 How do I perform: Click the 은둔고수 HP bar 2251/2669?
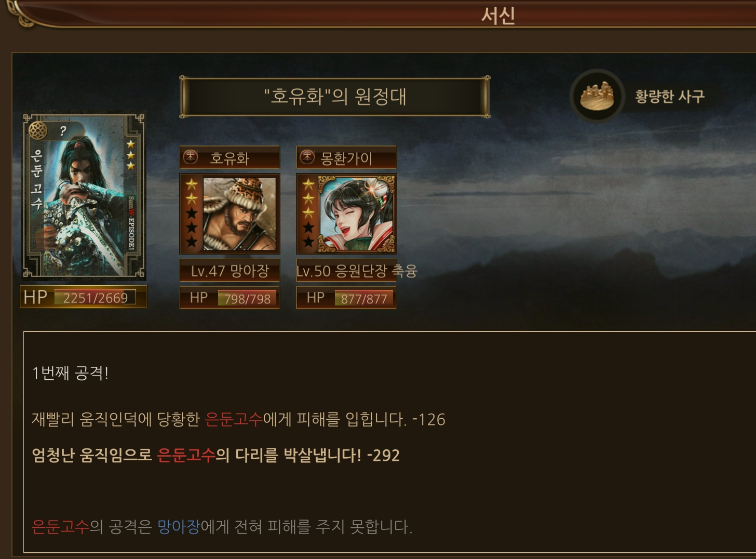84,297
